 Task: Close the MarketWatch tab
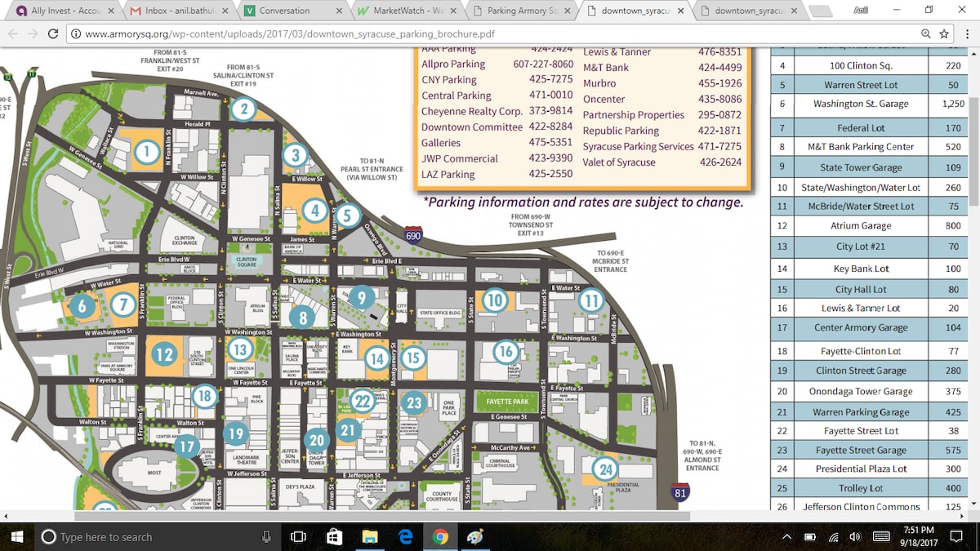[x=452, y=11]
